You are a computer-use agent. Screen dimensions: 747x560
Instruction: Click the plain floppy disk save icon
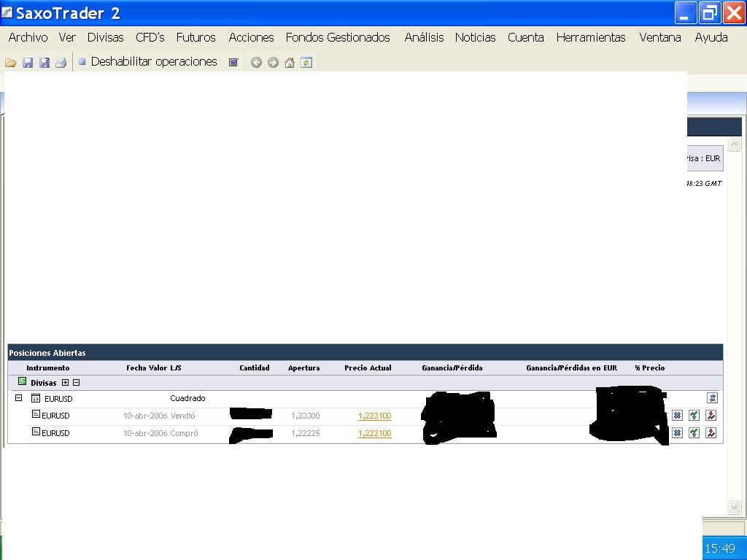point(28,63)
